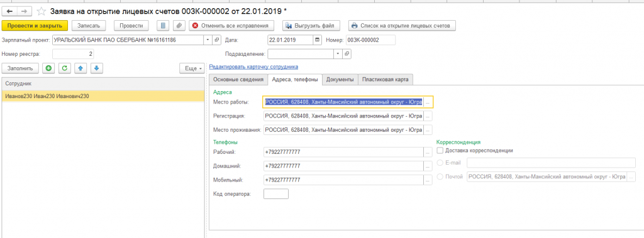Focus the Домашний phone field
Viewport: 644px width, 238px height.
[343, 166]
